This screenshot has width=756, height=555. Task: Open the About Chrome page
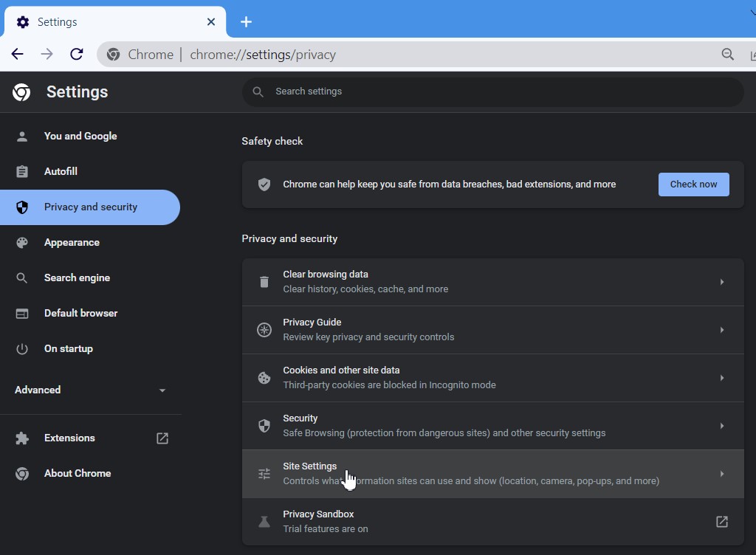pos(78,473)
